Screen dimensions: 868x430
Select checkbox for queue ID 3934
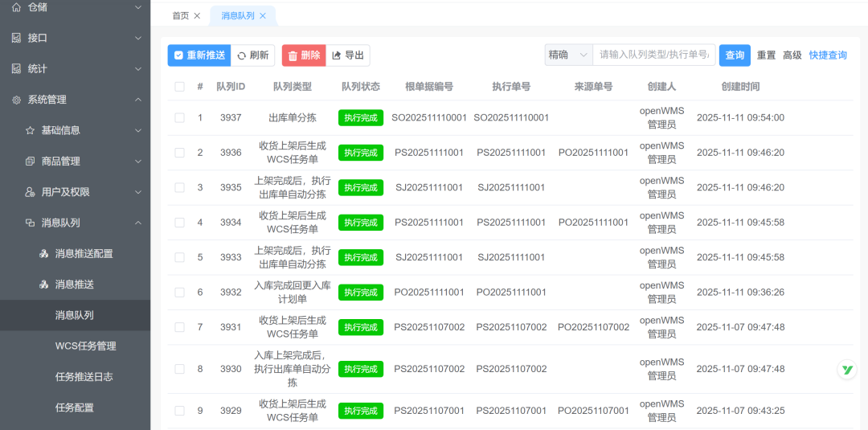179,223
